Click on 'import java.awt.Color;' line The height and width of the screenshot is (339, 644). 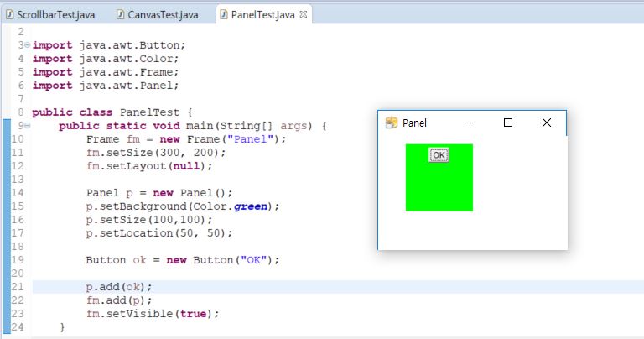(x=106, y=59)
